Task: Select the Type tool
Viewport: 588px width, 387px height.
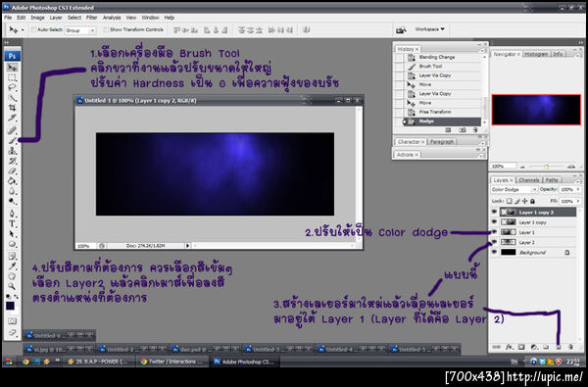Action: coord(13,224)
